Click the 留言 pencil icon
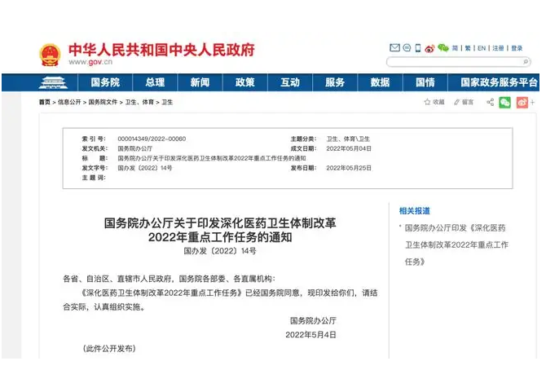The image size is (546, 392). (x=457, y=102)
